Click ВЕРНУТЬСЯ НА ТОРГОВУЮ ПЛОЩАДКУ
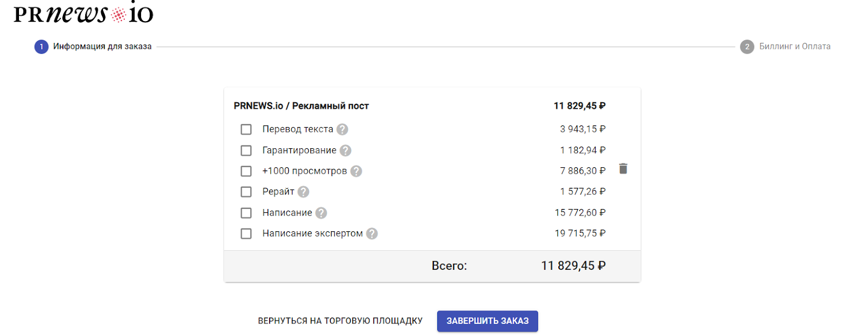 [x=340, y=321]
